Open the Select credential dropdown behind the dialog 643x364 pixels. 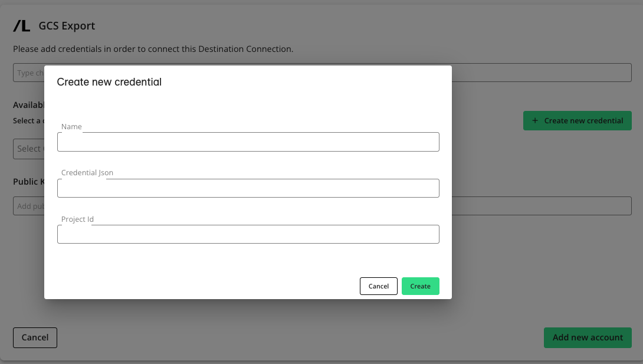[28, 149]
